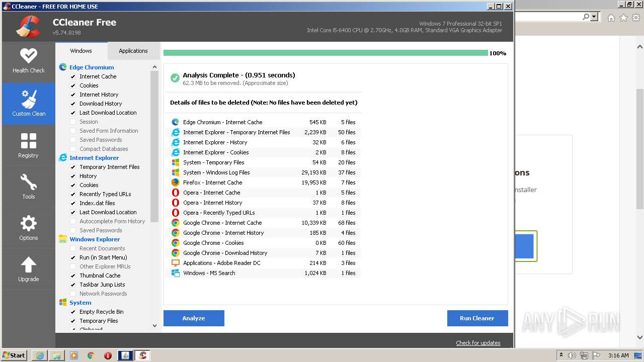The width and height of the screenshot is (644, 362).
Task: Click the CCleaner logo in the header
Action: click(x=28, y=27)
